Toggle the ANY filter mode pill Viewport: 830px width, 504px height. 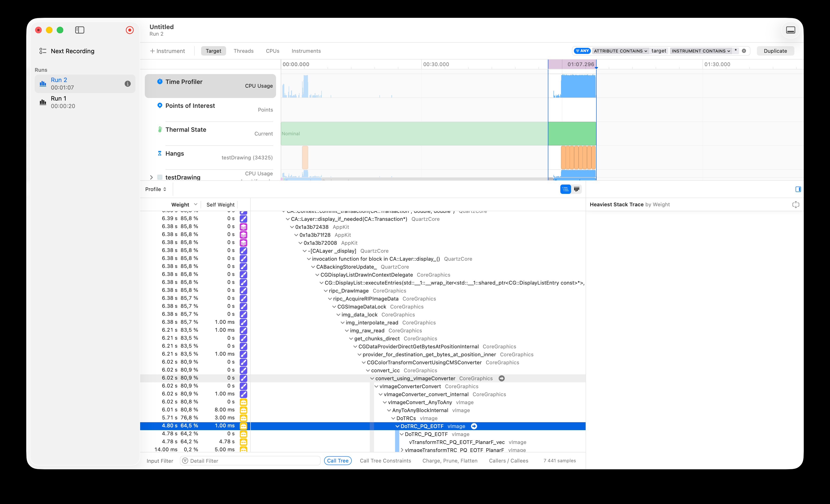tap(582, 51)
